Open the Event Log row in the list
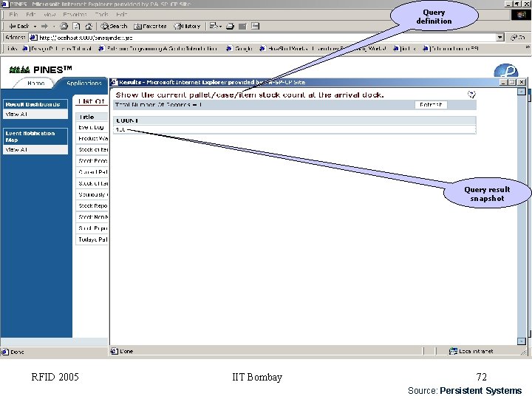Screen dimensions: 532x399 point(92,127)
